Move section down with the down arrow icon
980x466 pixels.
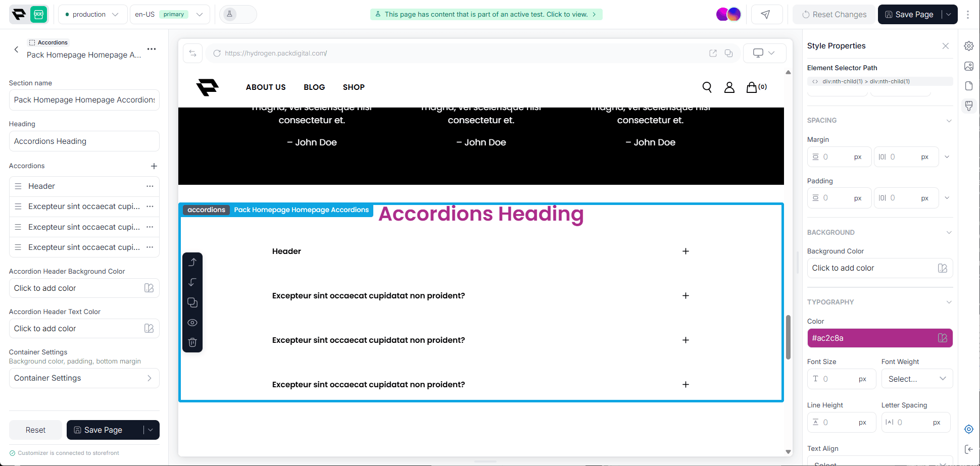(192, 282)
